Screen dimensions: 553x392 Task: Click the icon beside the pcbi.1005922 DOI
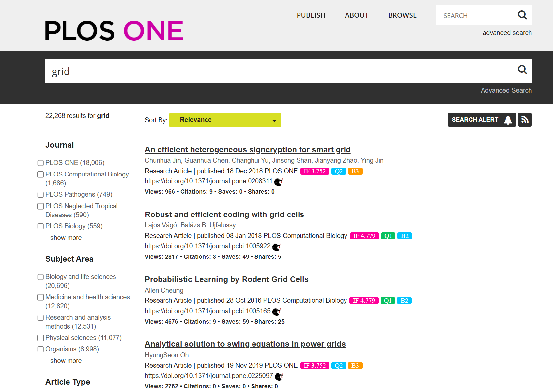coord(276,247)
